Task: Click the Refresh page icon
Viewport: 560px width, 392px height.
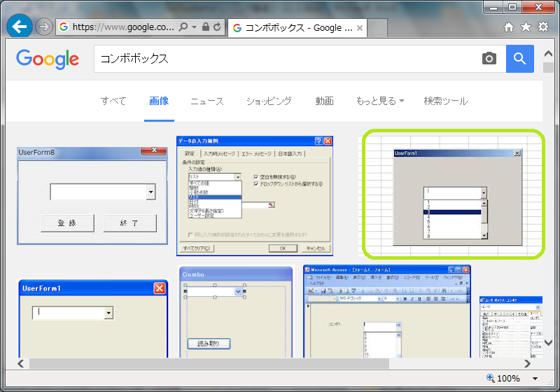Action: click(x=217, y=27)
